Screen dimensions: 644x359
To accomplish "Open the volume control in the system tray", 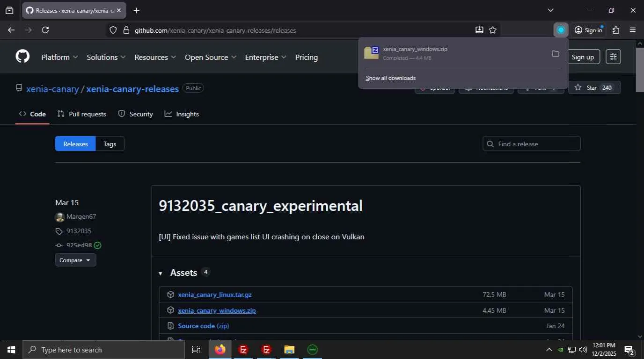I will coord(583,350).
